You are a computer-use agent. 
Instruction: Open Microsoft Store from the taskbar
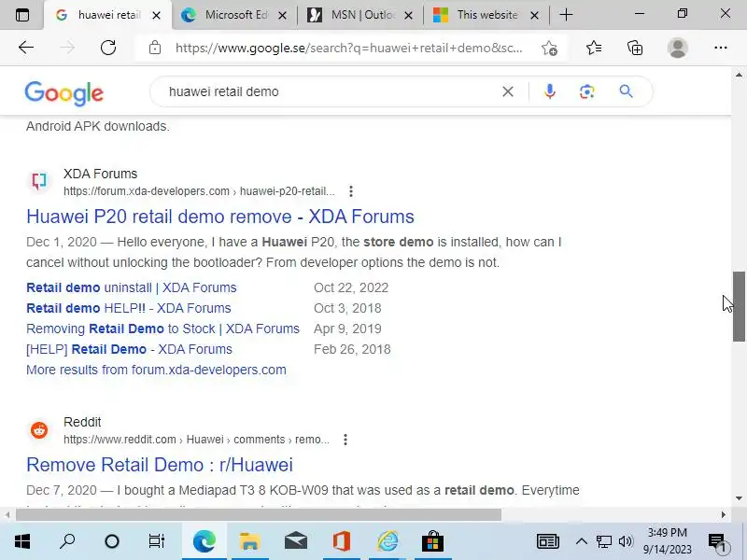pos(432,541)
